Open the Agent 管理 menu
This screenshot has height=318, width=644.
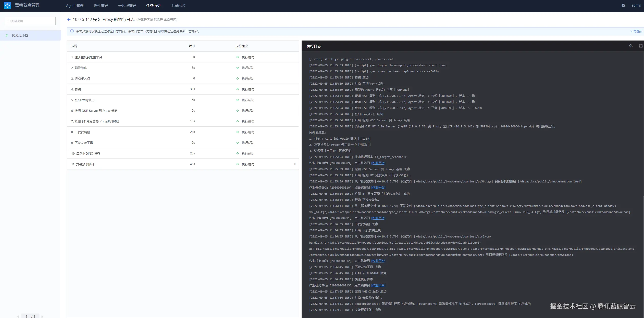pyautogui.click(x=75, y=6)
